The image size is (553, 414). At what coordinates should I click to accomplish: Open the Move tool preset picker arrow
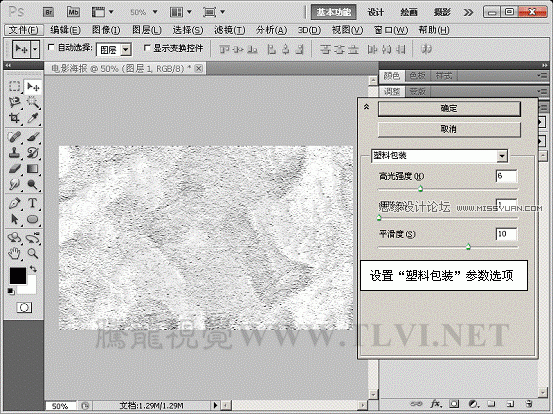(35, 49)
